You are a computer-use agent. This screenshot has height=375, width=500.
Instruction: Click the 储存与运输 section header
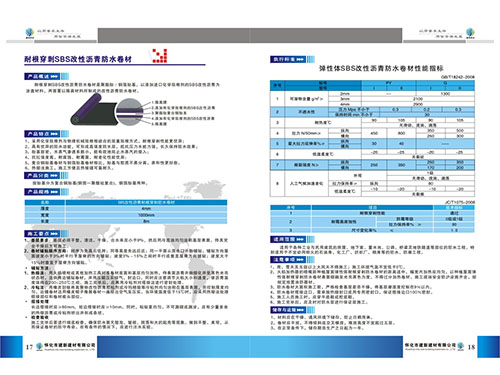pyautogui.click(x=292, y=310)
